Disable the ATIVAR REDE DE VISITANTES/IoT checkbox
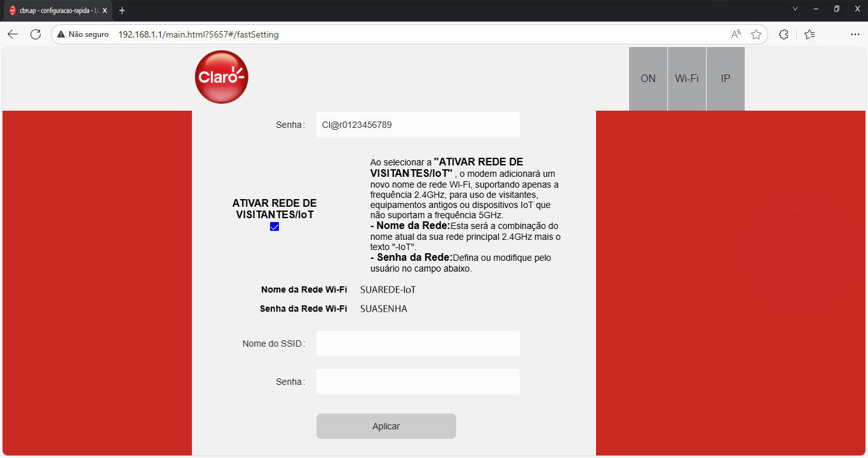Image resolution: width=868 pixels, height=458 pixels. click(275, 227)
